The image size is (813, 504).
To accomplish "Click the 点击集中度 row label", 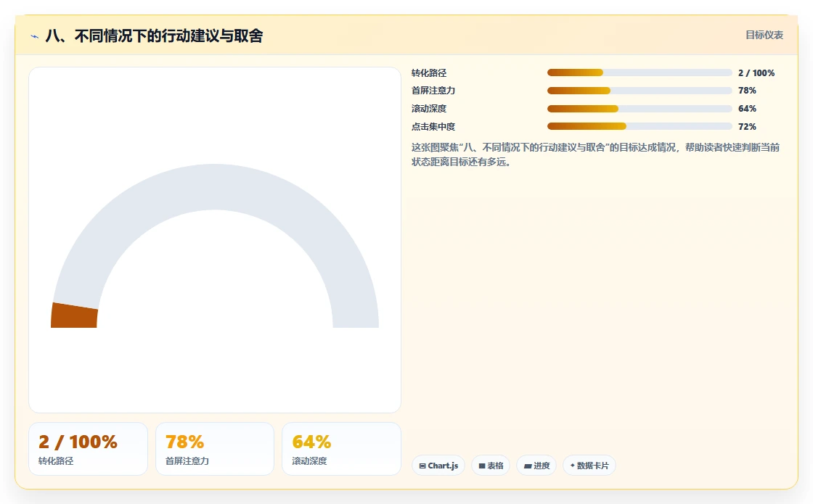I will click(433, 126).
